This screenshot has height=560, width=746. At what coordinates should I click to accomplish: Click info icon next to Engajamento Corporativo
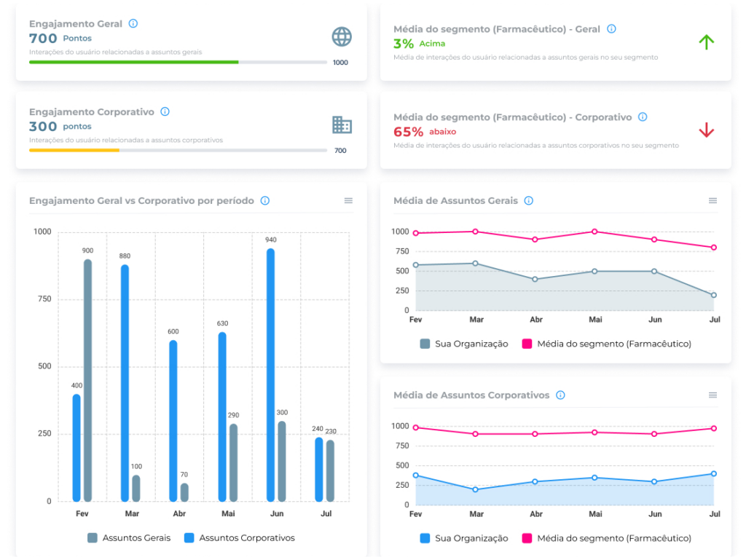pyautogui.click(x=165, y=111)
